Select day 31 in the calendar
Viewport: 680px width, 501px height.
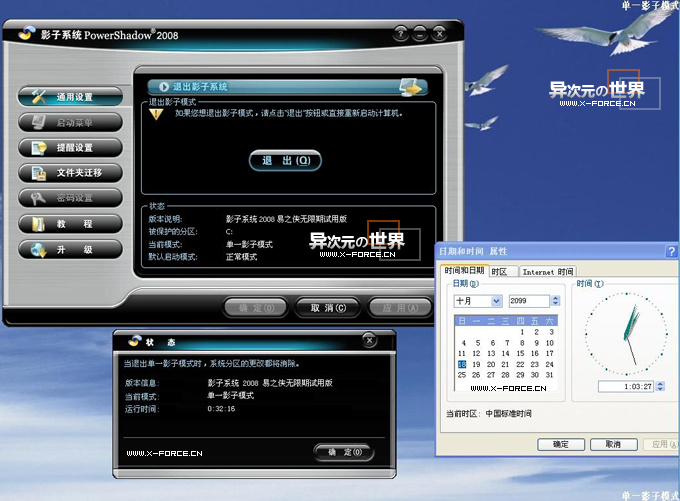tap(549, 375)
